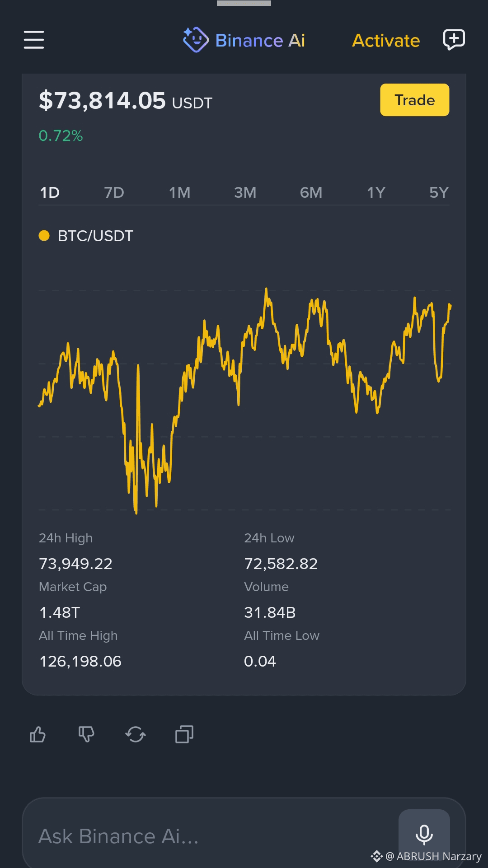Dislike the response with thumbs down

pos(86,734)
